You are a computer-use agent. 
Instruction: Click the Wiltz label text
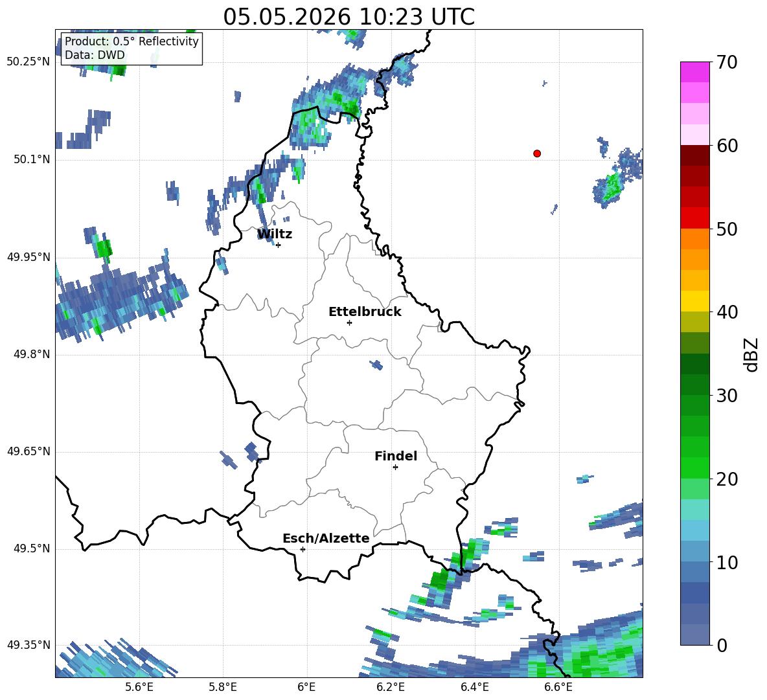pos(275,234)
